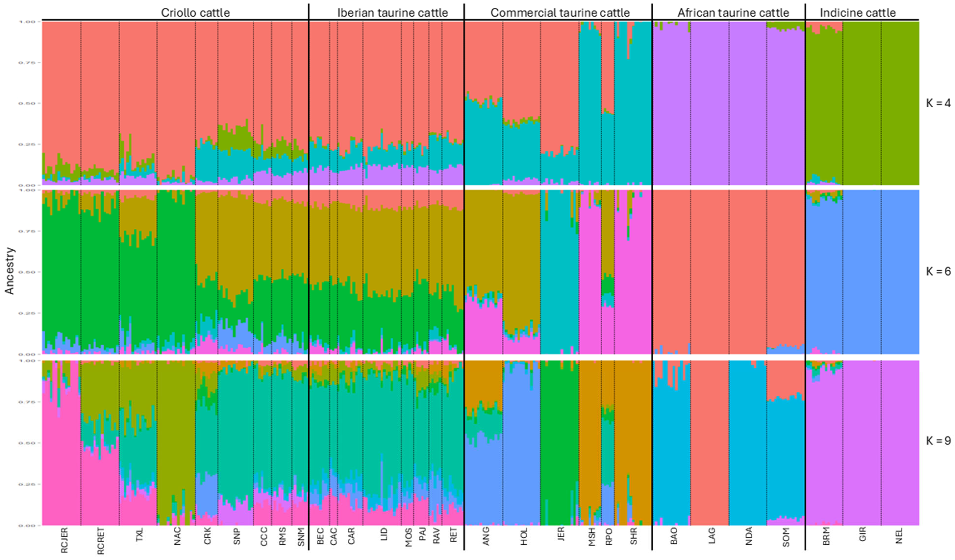
Task: Click the K = 9 panel label
Action: coord(938,441)
